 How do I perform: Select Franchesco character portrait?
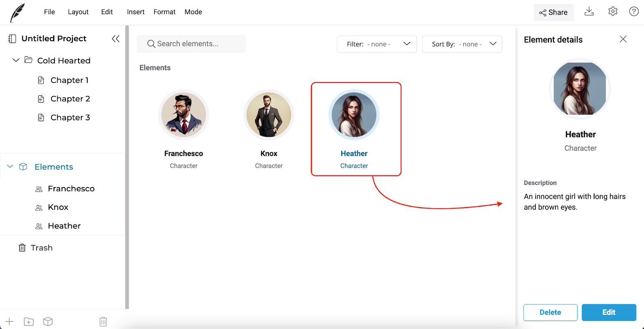point(184,115)
